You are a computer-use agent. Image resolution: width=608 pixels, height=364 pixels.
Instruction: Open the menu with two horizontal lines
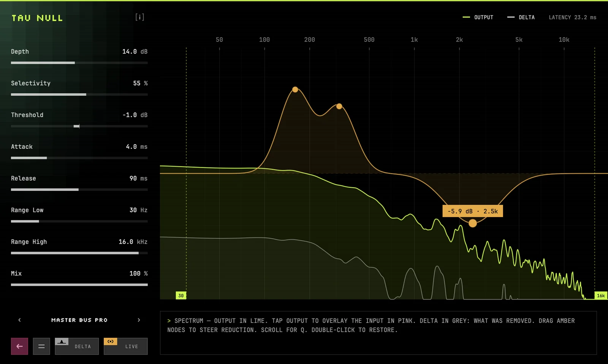tap(41, 346)
